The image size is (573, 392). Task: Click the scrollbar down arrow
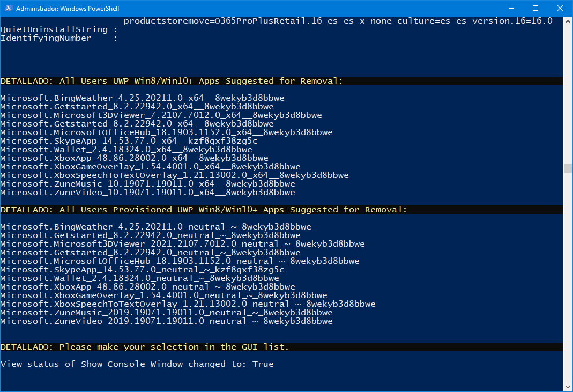pyautogui.click(x=568, y=387)
